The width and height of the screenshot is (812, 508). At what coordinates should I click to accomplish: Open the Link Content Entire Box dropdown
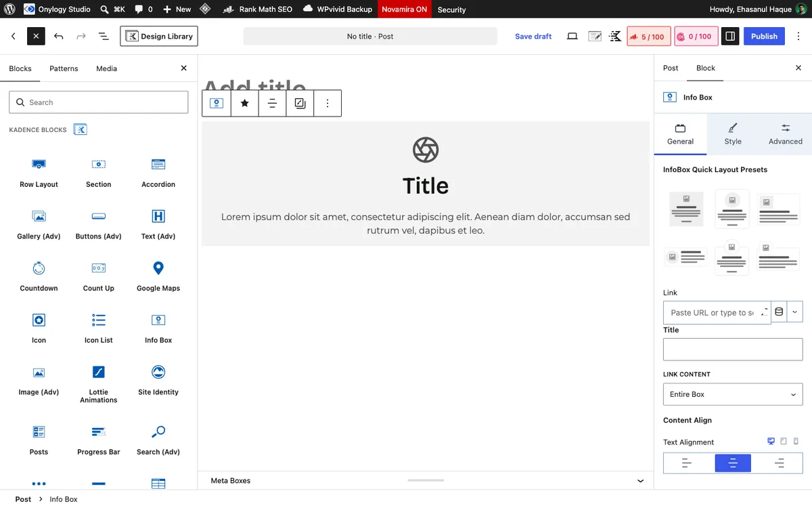coord(733,394)
